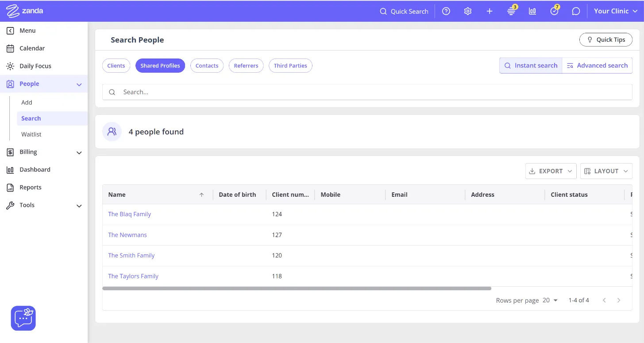Click the People icon in sidebar
644x343 pixels.
pyautogui.click(x=10, y=84)
